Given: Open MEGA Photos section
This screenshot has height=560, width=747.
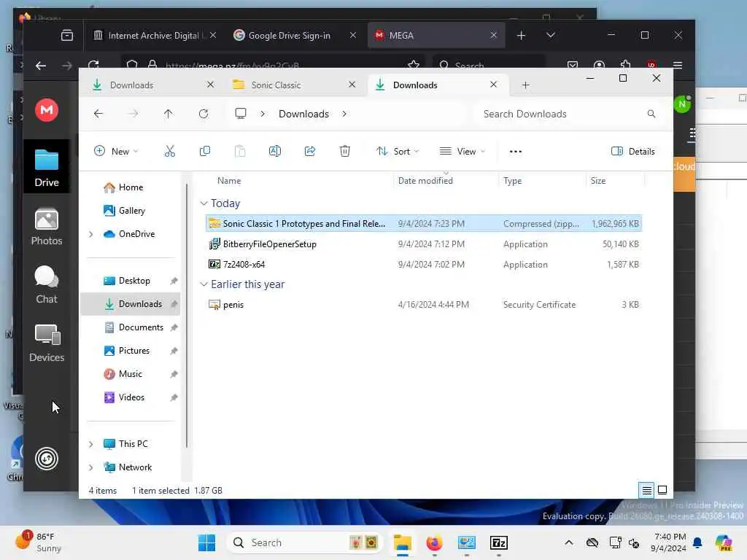Looking at the screenshot, I should 47,227.
